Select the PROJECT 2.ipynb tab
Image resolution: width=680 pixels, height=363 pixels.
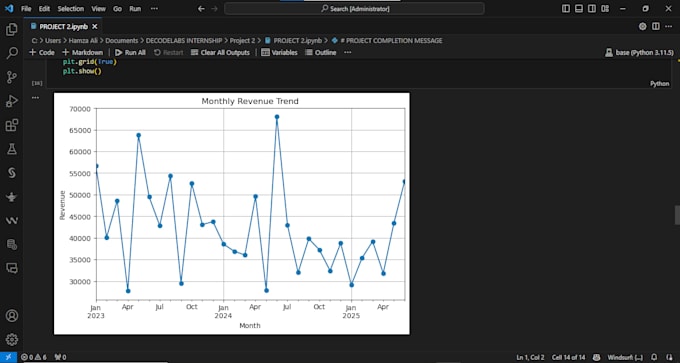point(63,26)
